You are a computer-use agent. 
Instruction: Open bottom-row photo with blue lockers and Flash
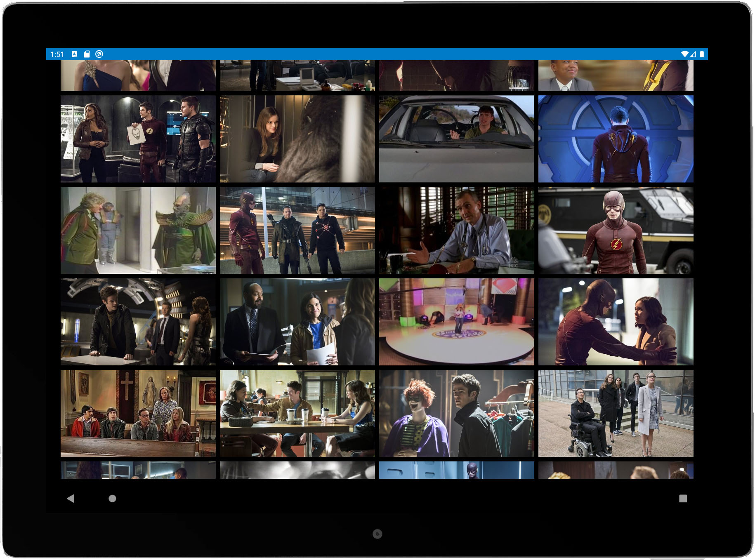tap(456, 470)
